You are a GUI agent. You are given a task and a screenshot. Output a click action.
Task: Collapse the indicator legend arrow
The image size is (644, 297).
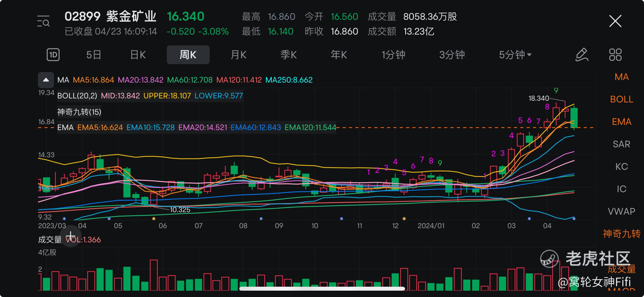click(x=46, y=80)
